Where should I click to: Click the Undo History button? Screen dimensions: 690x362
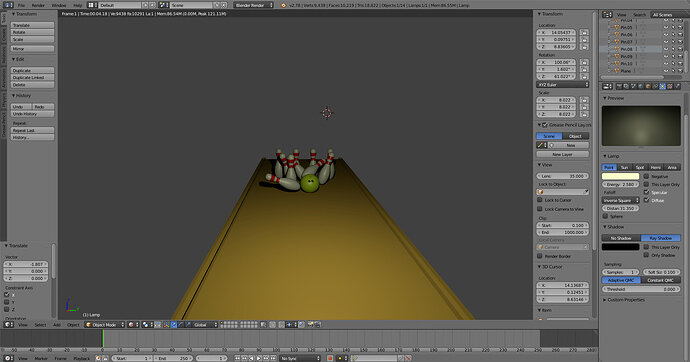[x=32, y=114]
